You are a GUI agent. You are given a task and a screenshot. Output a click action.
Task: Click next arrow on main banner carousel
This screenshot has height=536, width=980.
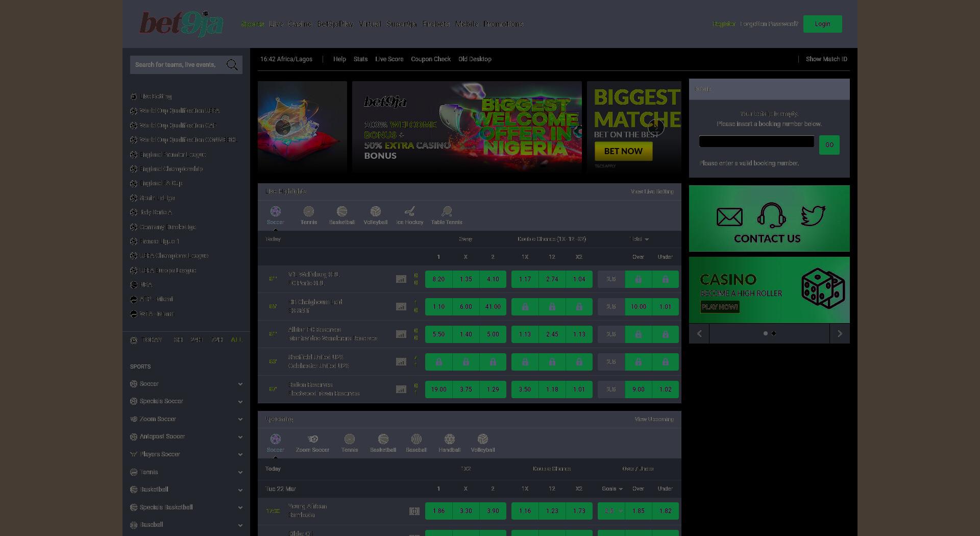tap(656, 127)
